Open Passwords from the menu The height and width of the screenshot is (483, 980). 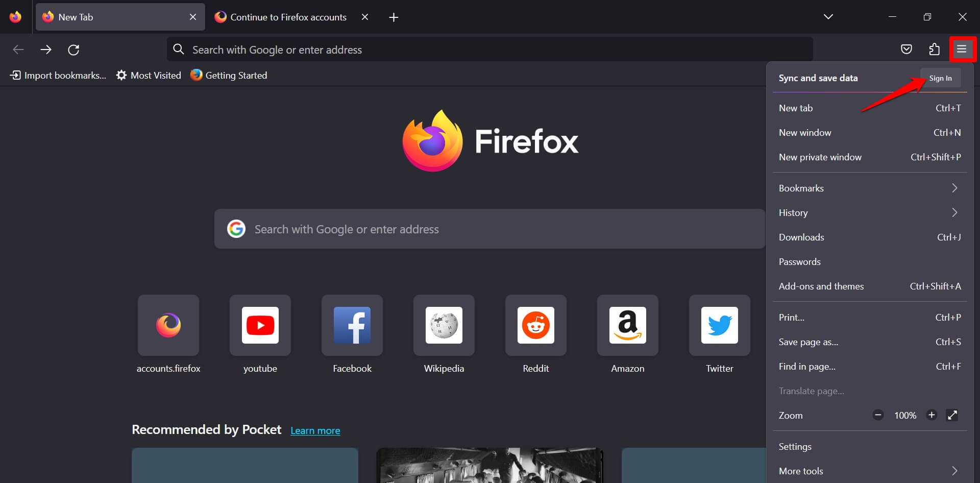(870, 261)
